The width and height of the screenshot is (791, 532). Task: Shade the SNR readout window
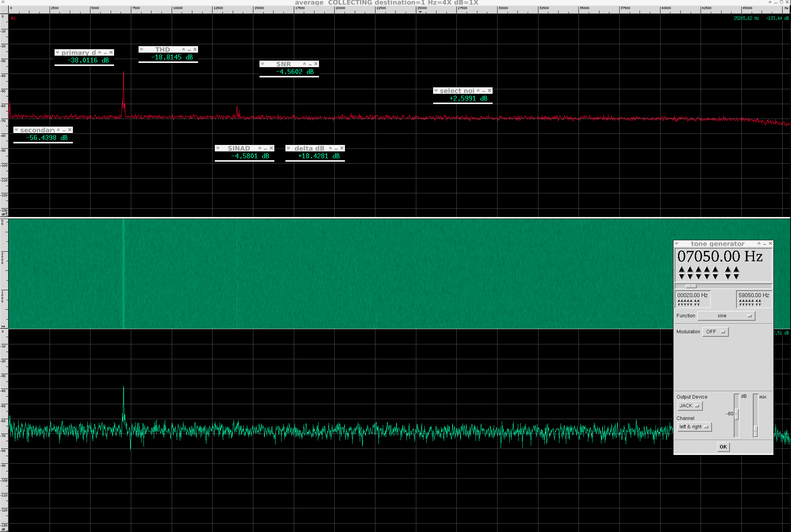click(x=304, y=64)
